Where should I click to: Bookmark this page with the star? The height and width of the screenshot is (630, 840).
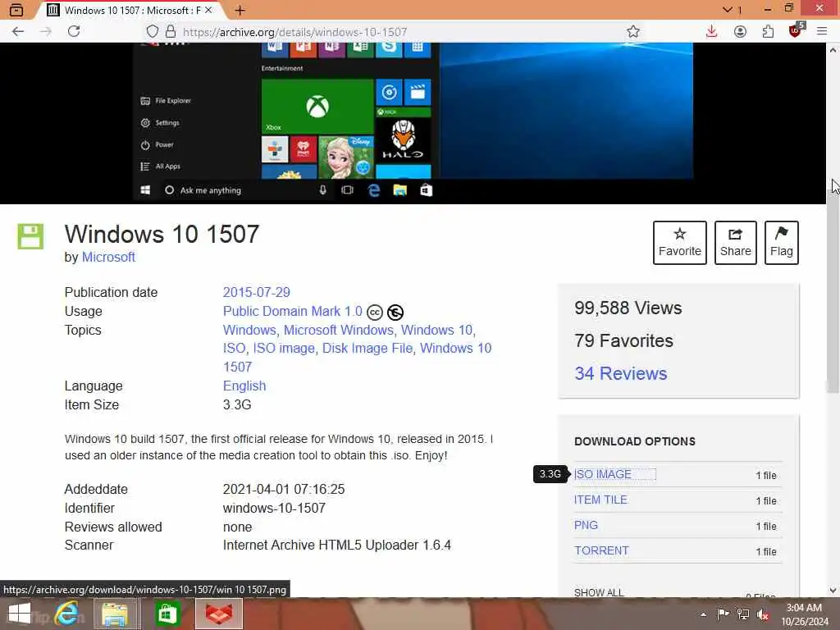[x=633, y=32]
